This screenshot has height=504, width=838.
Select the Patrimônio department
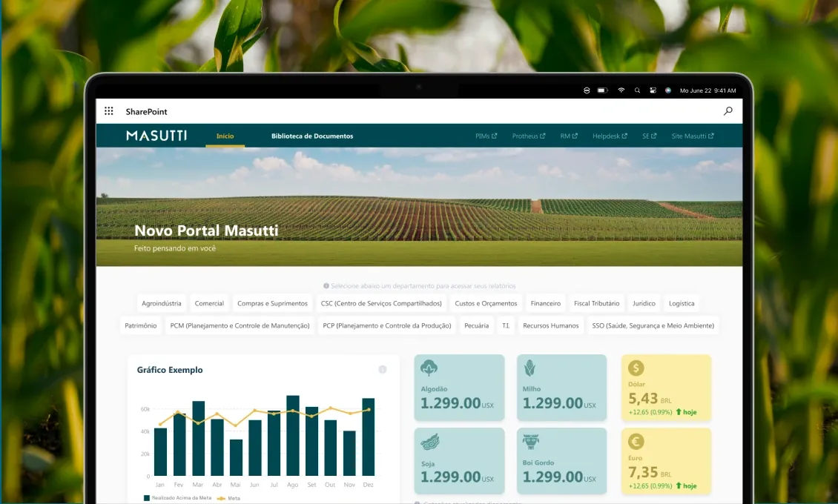pyautogui.click(x=141, y=325)
